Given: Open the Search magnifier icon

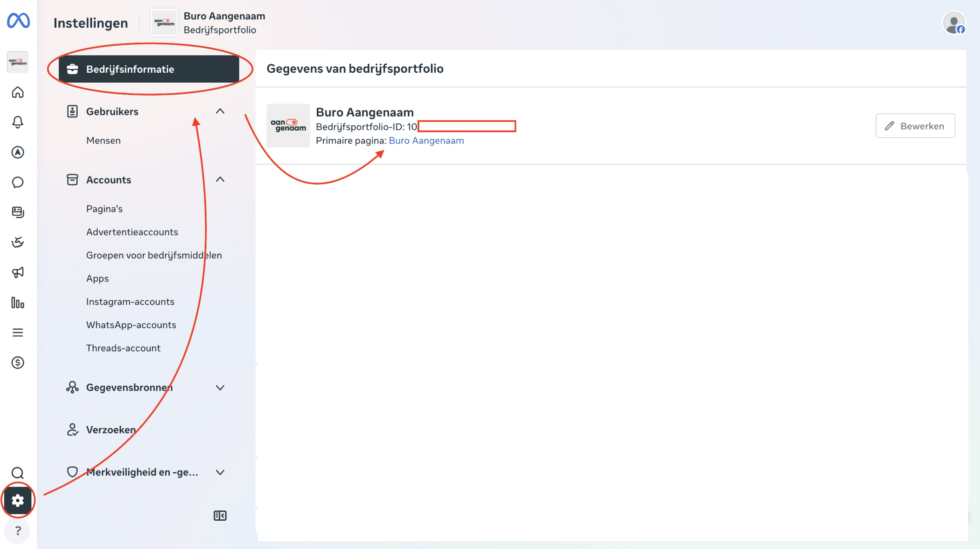Looking at the screenshot, I should 18,473.
